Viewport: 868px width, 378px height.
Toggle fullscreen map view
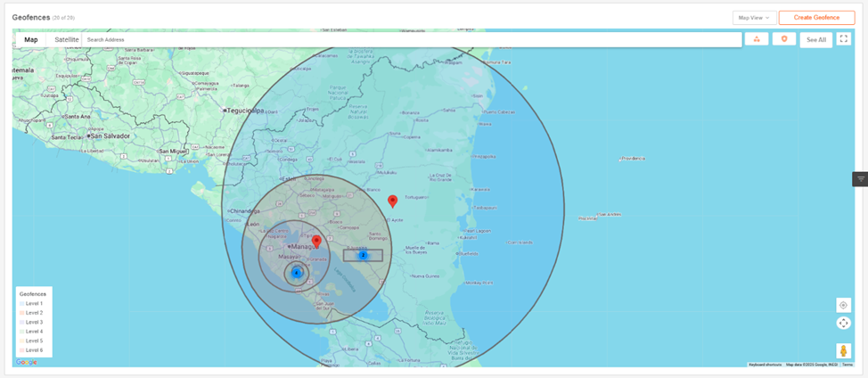click(843, 38)
